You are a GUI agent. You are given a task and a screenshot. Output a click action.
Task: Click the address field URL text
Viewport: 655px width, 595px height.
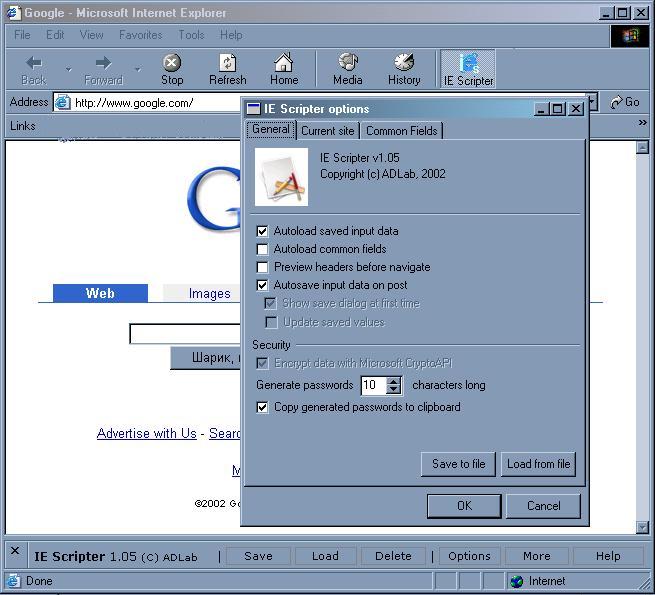pos(134,103)
